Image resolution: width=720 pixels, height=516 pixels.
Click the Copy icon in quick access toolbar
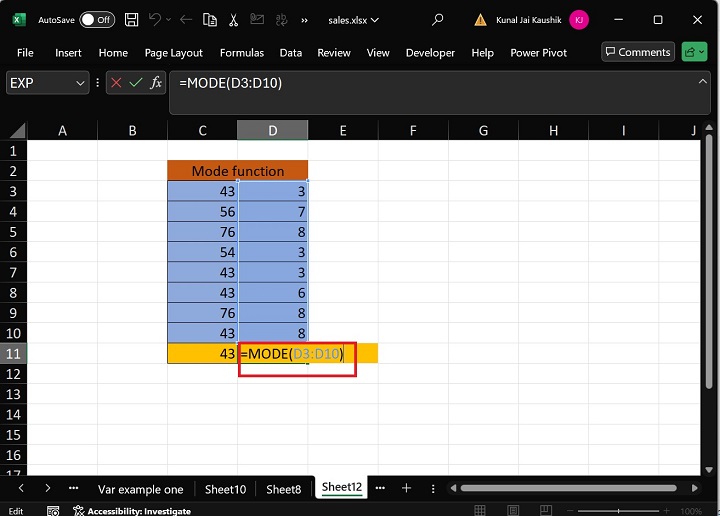pos(210,20)
